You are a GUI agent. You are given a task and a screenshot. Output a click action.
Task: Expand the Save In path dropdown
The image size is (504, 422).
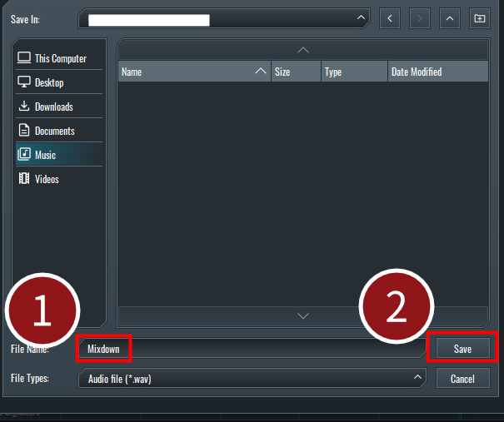click(x=360, y=17)
